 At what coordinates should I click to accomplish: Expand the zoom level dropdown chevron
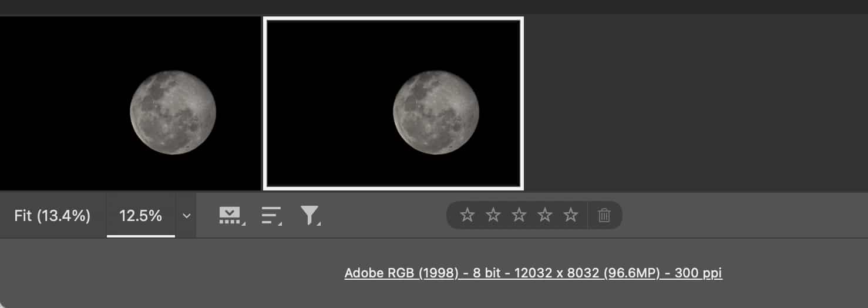[187, 216]
